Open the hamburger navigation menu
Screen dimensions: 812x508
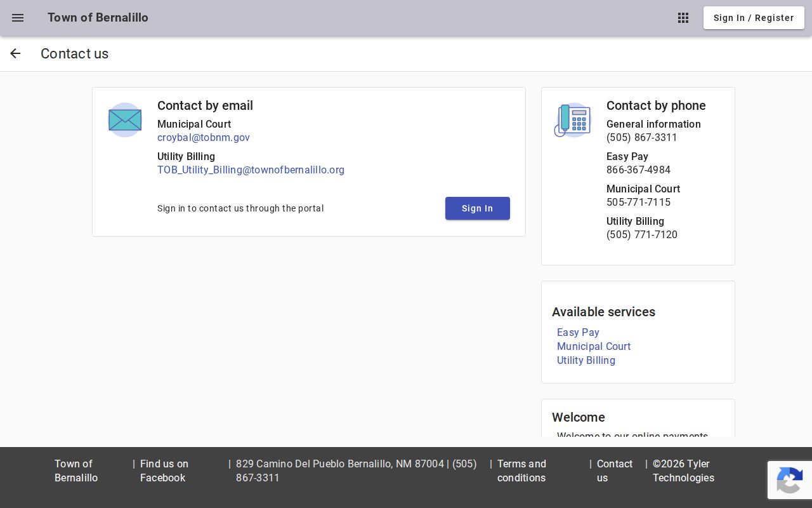point(18,18)
